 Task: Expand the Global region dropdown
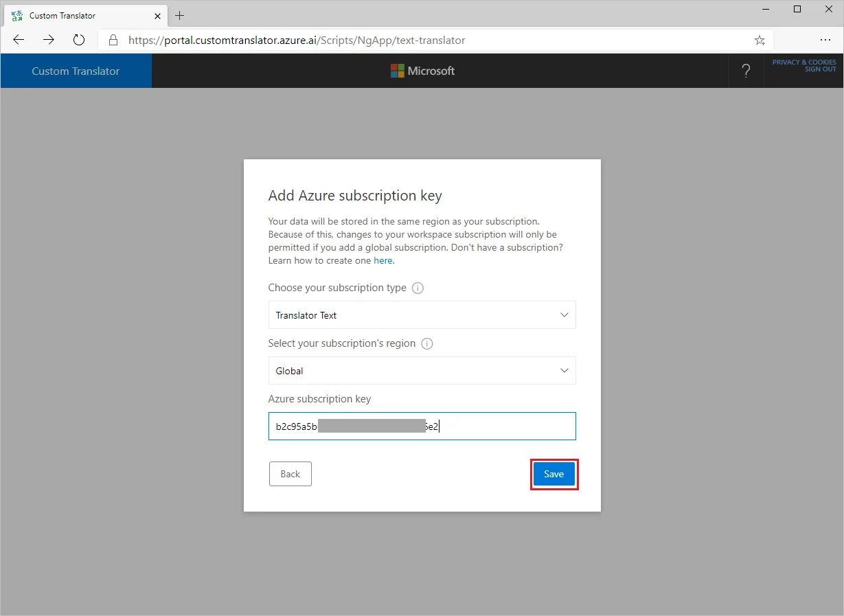[x=422, y=371]
